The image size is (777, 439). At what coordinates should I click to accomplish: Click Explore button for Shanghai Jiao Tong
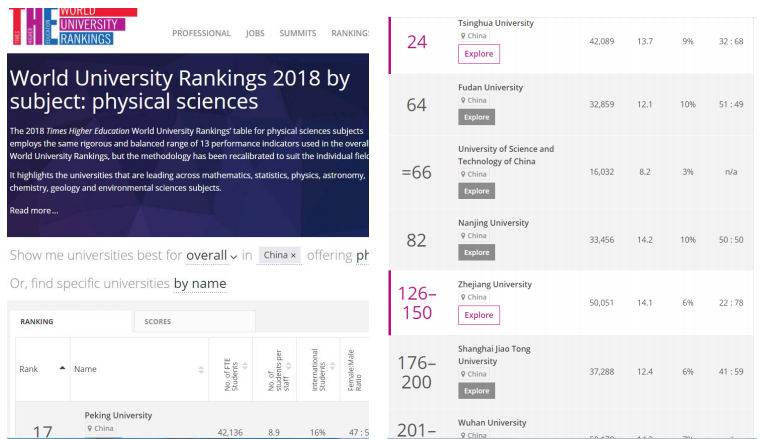coord(476,391)
